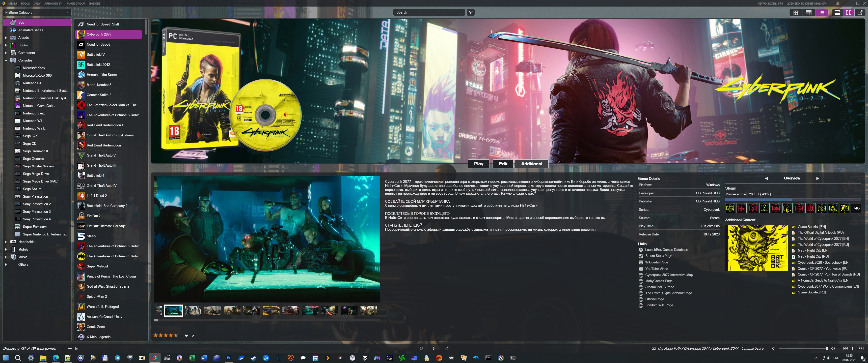Click the first Steam achievement icon
Screen dimensions: 868x363
pos(730,208)
